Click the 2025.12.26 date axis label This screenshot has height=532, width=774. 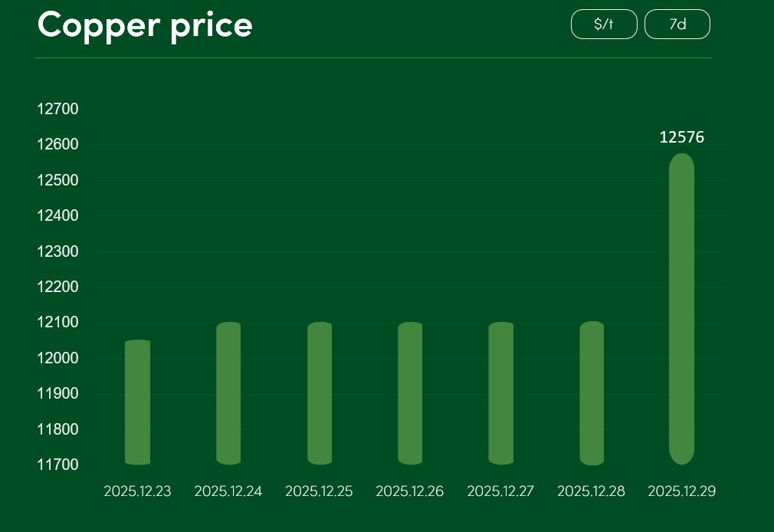click(x=410, y=491)
